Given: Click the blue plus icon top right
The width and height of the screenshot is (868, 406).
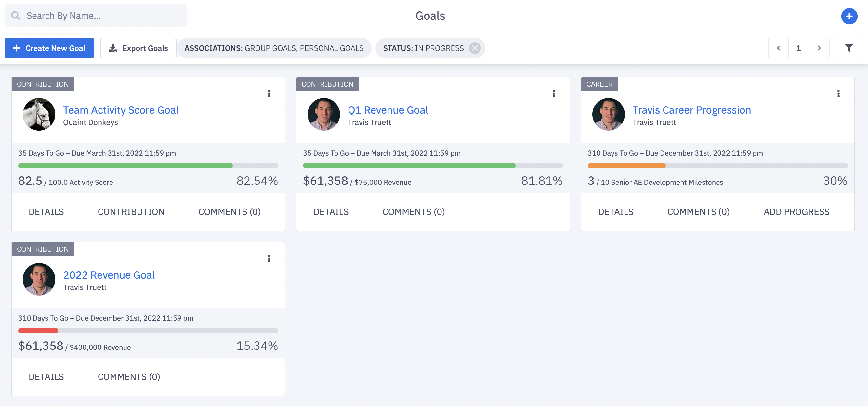Looking at the screenshot, I should (x=849, y=16).
